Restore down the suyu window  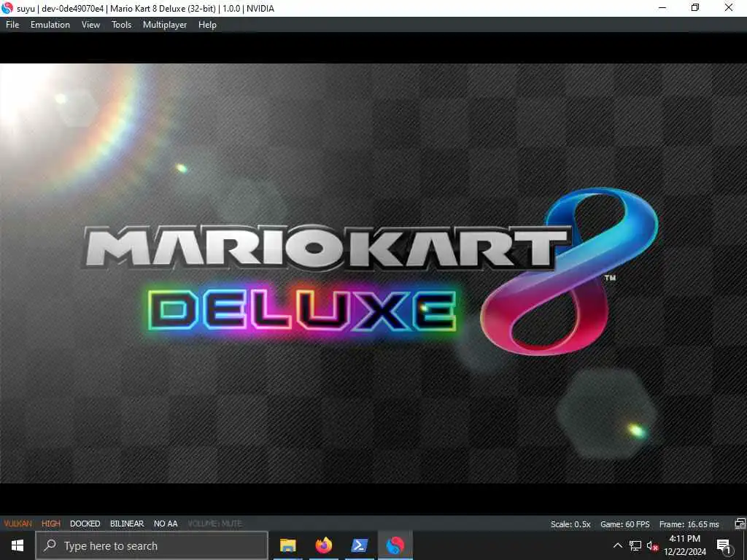[695, 8]
